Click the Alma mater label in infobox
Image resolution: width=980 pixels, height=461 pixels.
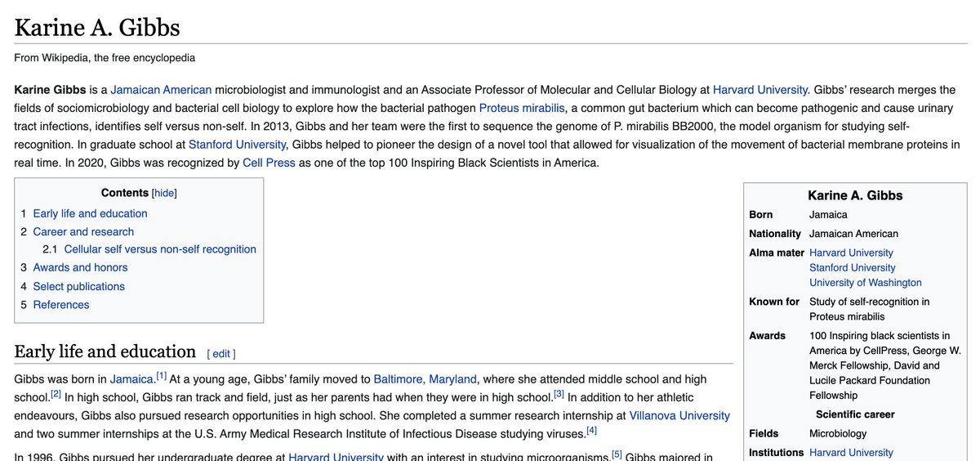click(777, 253)
